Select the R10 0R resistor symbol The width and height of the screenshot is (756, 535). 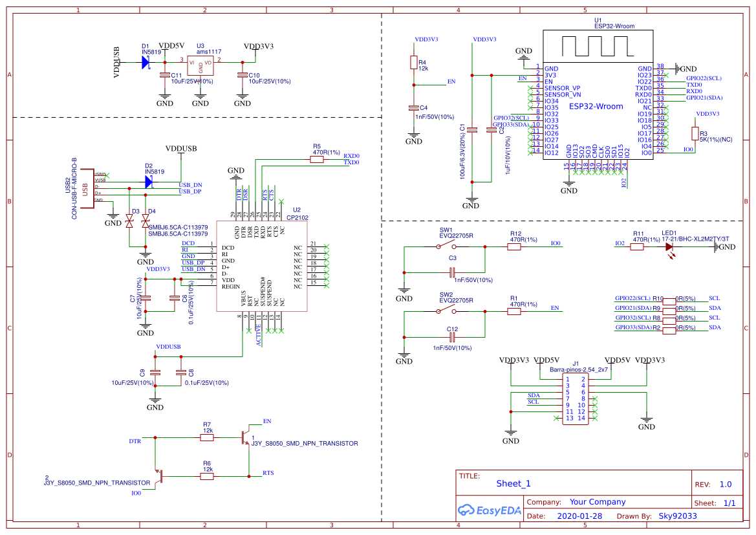[x=669, y=301]
